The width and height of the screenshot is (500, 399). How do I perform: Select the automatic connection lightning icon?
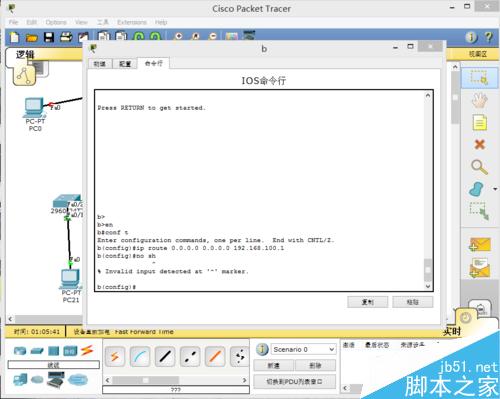coord(115,357)
